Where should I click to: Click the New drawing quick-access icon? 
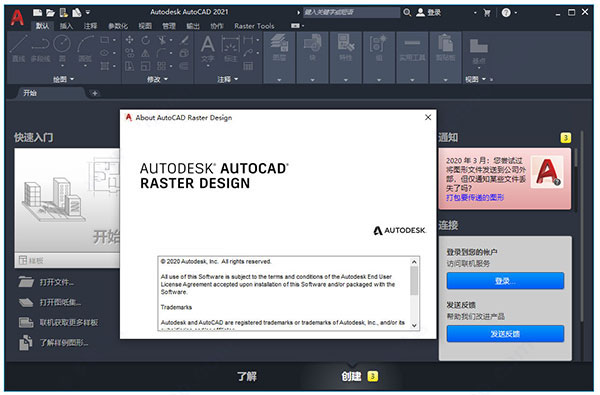[38, 13]
